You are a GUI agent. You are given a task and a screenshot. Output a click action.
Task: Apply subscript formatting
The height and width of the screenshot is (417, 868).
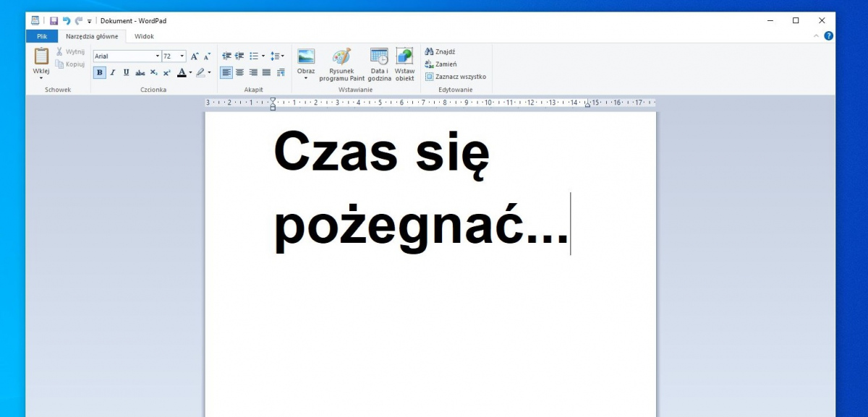pos(154,72)
